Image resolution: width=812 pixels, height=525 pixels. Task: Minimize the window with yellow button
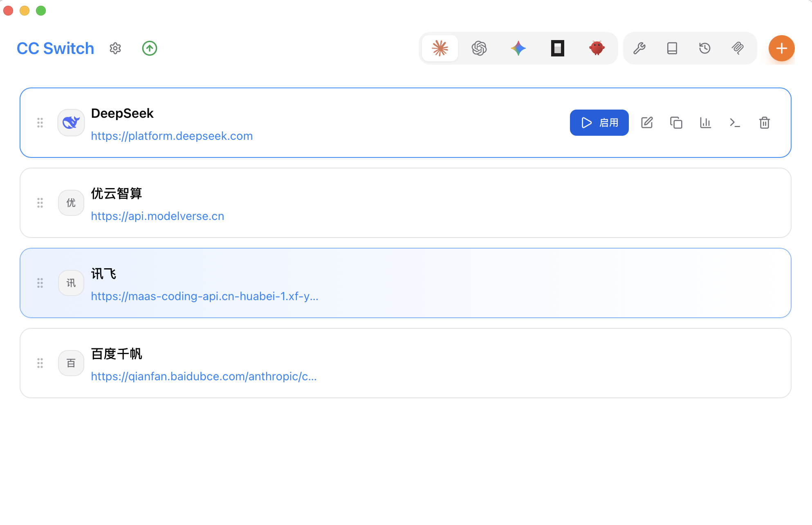(x=25, y=11)
